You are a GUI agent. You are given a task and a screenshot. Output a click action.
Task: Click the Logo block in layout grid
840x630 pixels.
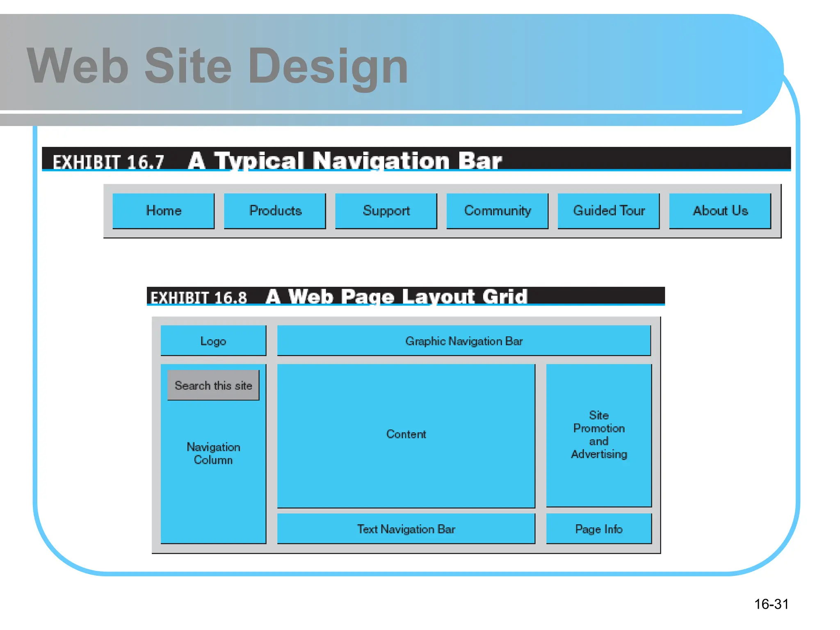213,340
